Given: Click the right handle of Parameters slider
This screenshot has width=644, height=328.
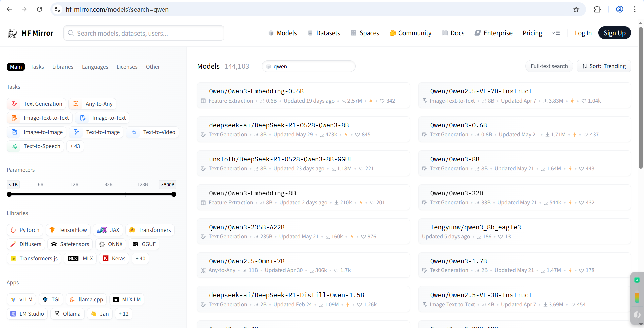Looking at the screenshot, I should (x=174, y=194).
